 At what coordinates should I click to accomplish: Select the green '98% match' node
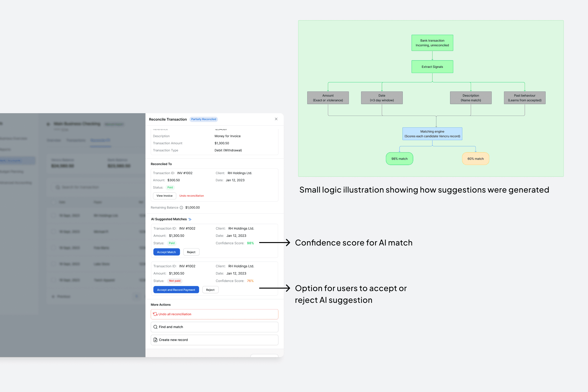[400, 159]
